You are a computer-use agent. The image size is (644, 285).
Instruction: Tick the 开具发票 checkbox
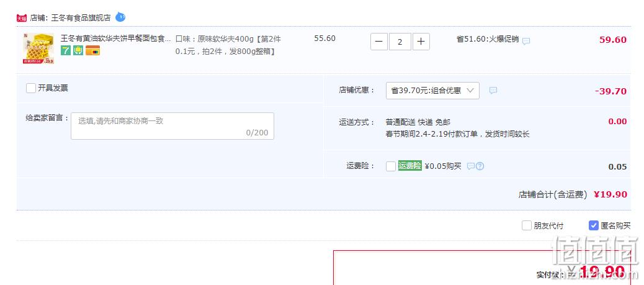(31, 88)
